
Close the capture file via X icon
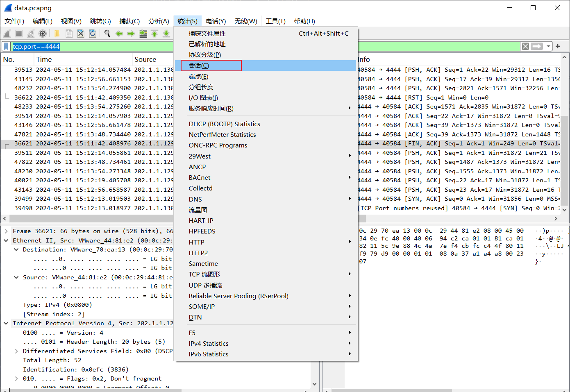pos(81,34)
